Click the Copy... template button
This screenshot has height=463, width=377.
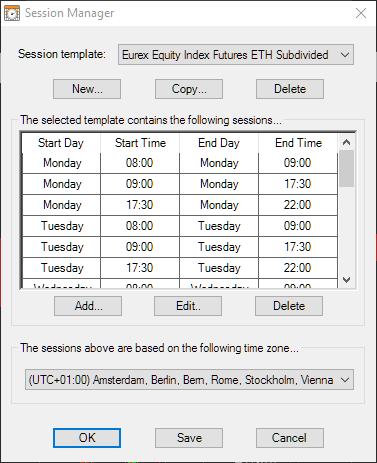(189, 89)
